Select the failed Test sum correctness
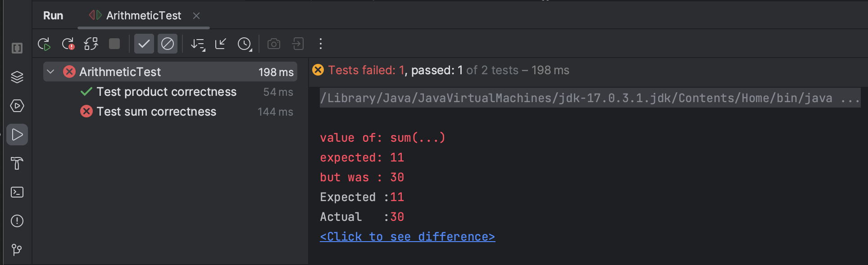The width and height of the screenshot is (868, 265). tap(156, 112)
